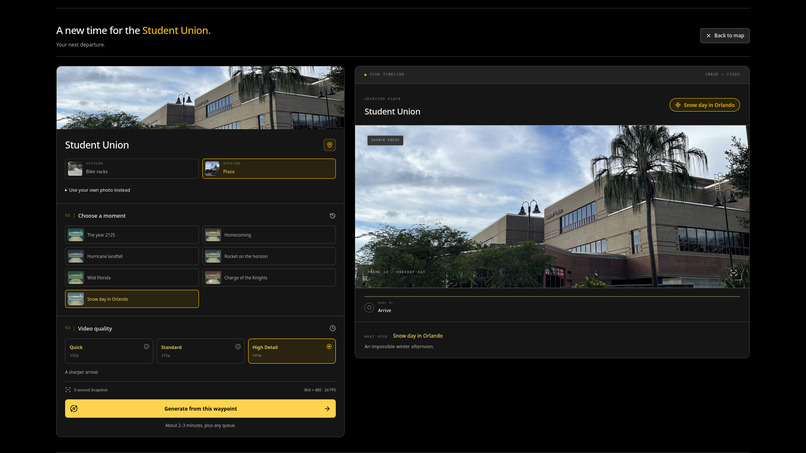Click Generate from this waypoint button

tap(200, 409)
